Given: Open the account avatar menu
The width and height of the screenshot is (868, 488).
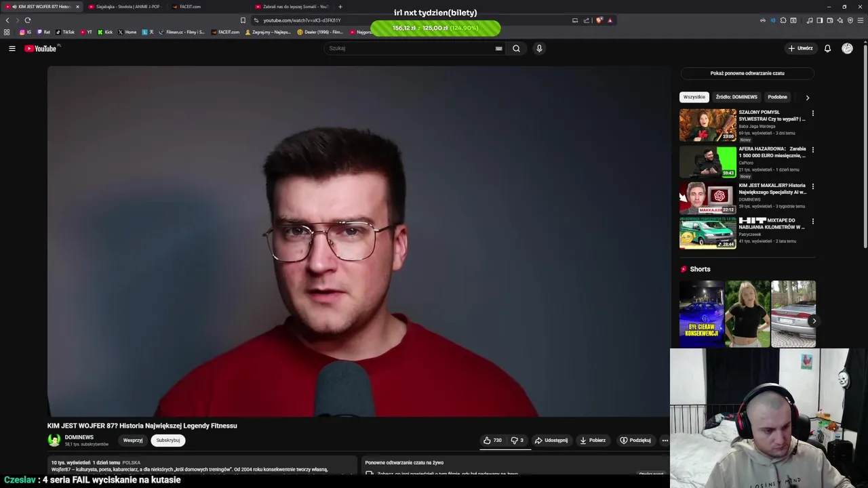Looking at the screenshot, I should (847, 48).
